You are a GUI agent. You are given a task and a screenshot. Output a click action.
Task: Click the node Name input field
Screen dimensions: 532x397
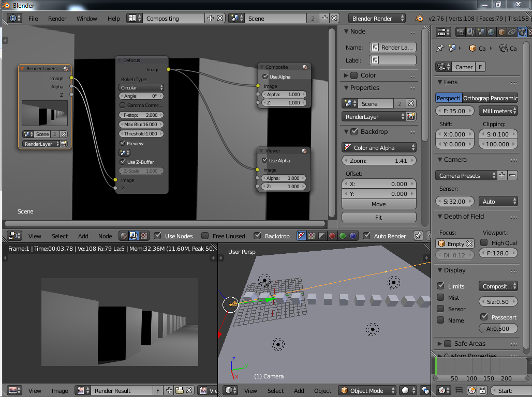[x=393, y=48]
